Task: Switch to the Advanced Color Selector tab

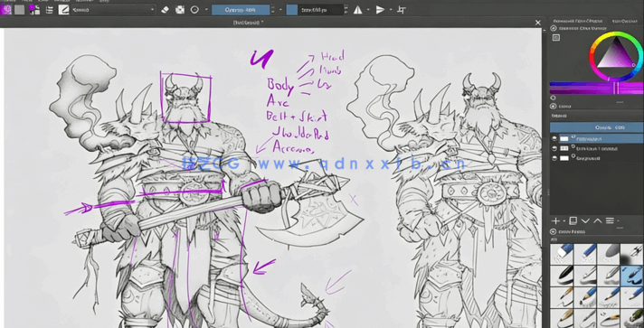Action: [x=577, y=21]
